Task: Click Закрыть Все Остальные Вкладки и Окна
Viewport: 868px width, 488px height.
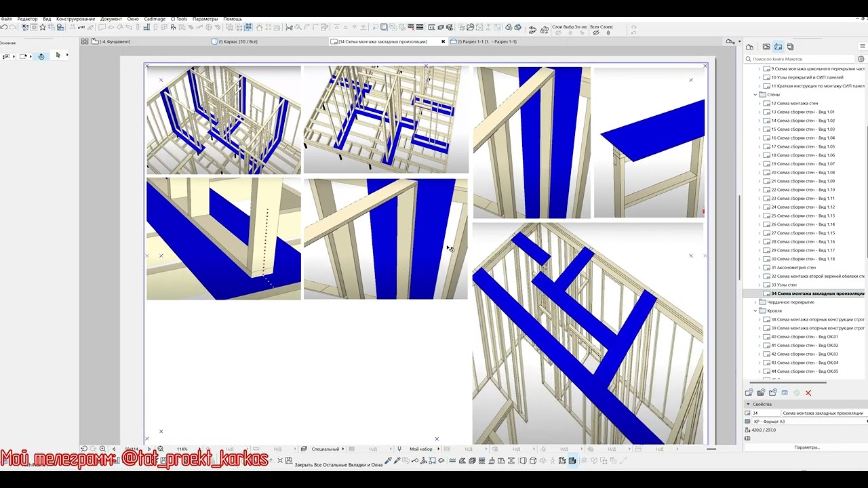Action: (x=338, y=465)
